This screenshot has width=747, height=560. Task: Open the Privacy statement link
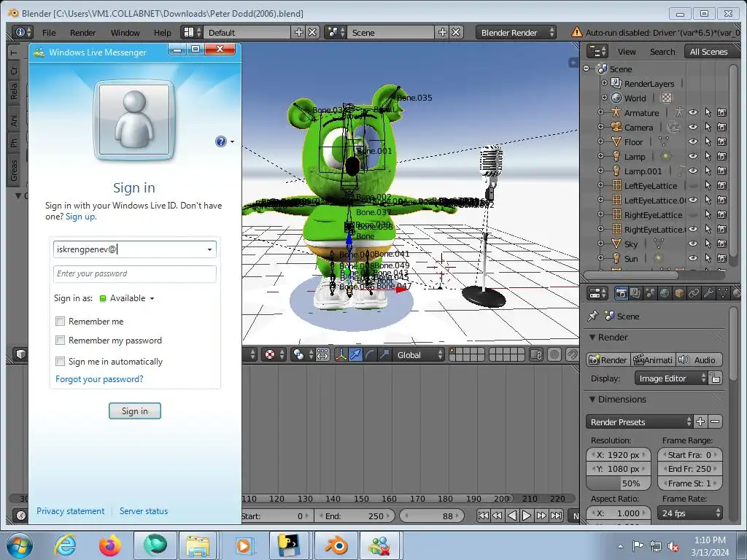pyautogui.click(x=71, y=511)
